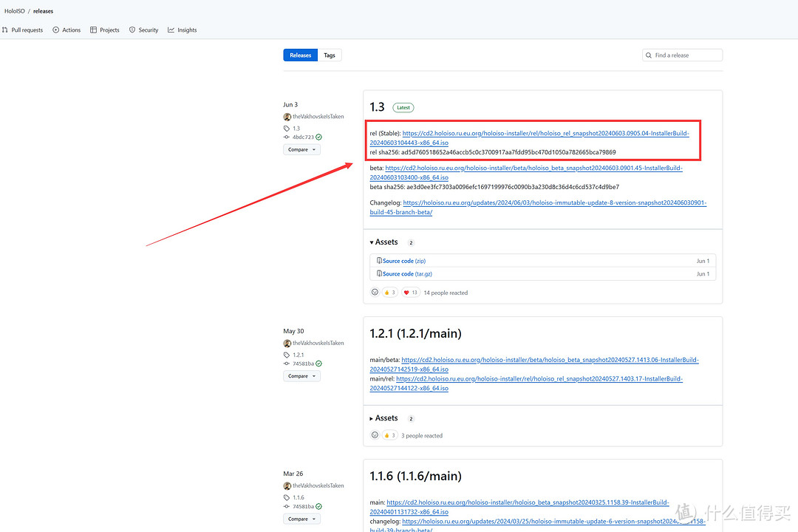The height and width of the screenshot is (532, 798).
Task: Open Compare dropdown for release 1.2.1
Action: coord(301,376)
